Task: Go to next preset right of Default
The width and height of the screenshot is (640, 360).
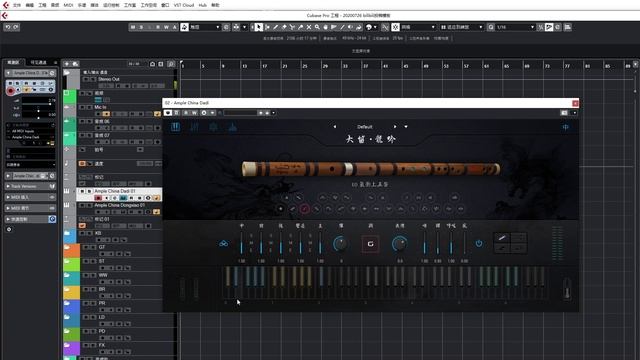Action: coord(395,127)
